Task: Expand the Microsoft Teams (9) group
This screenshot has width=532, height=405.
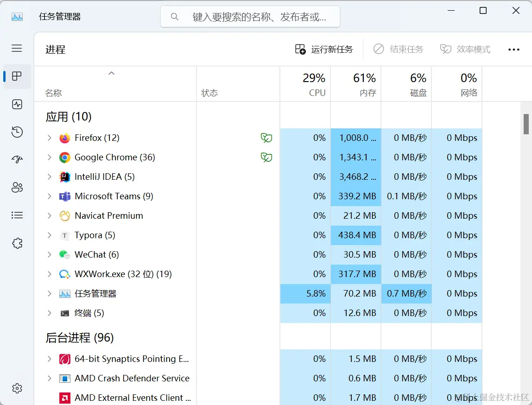Action: point(50,196)
